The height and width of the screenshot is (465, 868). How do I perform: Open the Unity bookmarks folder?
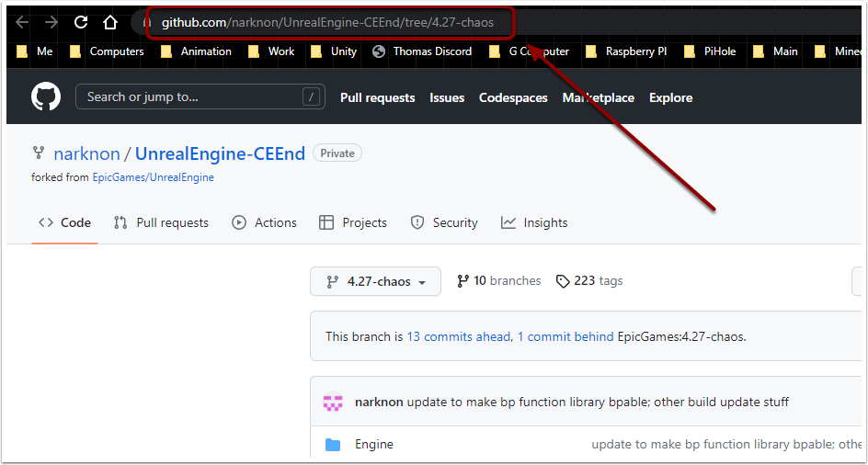(333, 51)
